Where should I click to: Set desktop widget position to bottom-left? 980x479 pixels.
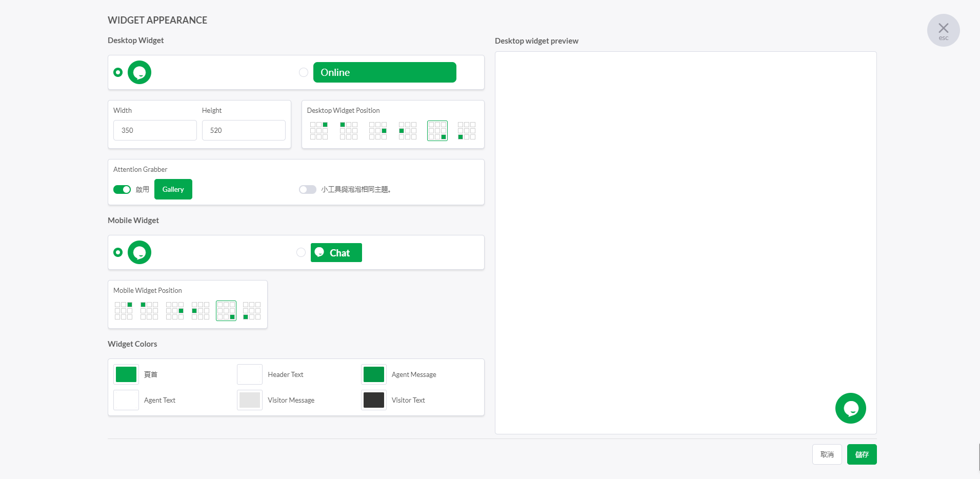(x=467, y=131)
